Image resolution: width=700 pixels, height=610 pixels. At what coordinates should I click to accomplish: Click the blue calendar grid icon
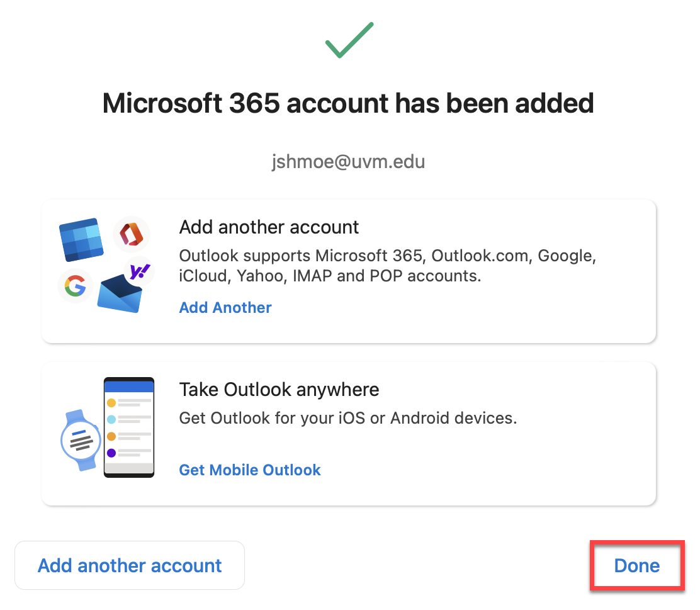pyautogui.click(x=81, y=240)
